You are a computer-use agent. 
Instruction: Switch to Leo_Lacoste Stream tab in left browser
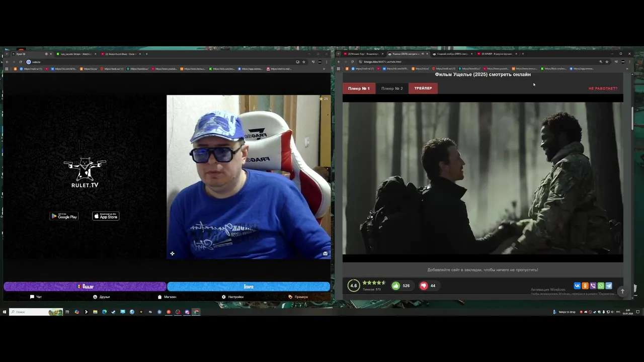[x=75, y=54]
